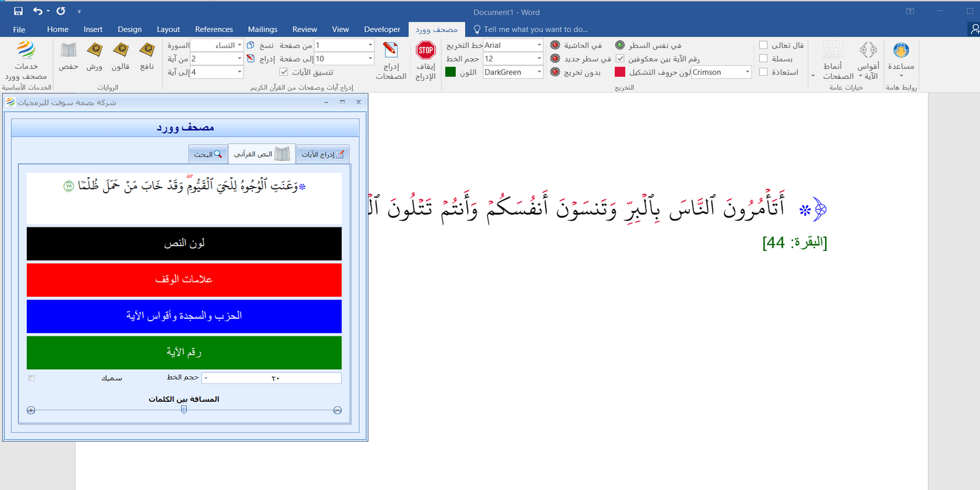Open the insert verses (إدراج الآيات) panel tab
The width and height of the screenshot is (980, 490).
point(323,154)
